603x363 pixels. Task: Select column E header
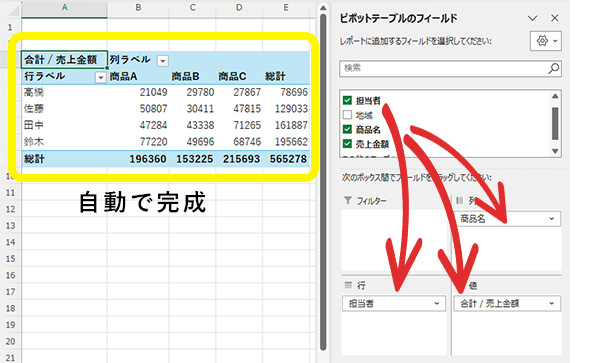(x=286, y=8)
